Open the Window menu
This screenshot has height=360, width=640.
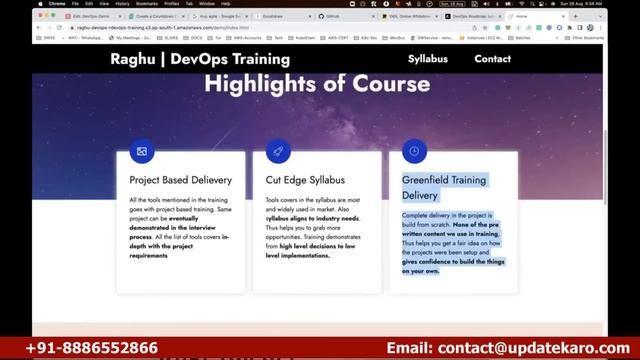[207, 4]
